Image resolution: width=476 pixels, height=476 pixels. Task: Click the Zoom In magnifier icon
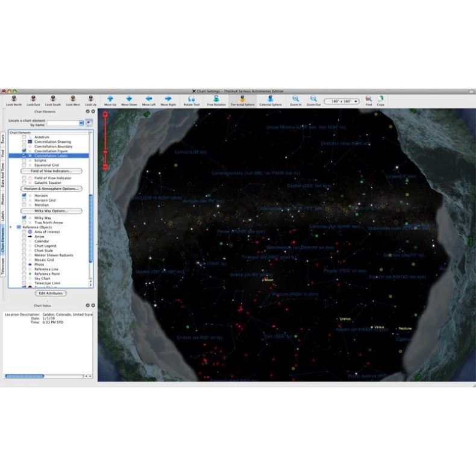pos(296,99)
